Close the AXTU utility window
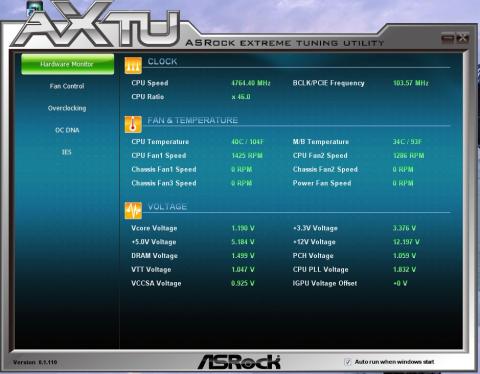Viewport: 480px width, 374px height. [463, 38]
